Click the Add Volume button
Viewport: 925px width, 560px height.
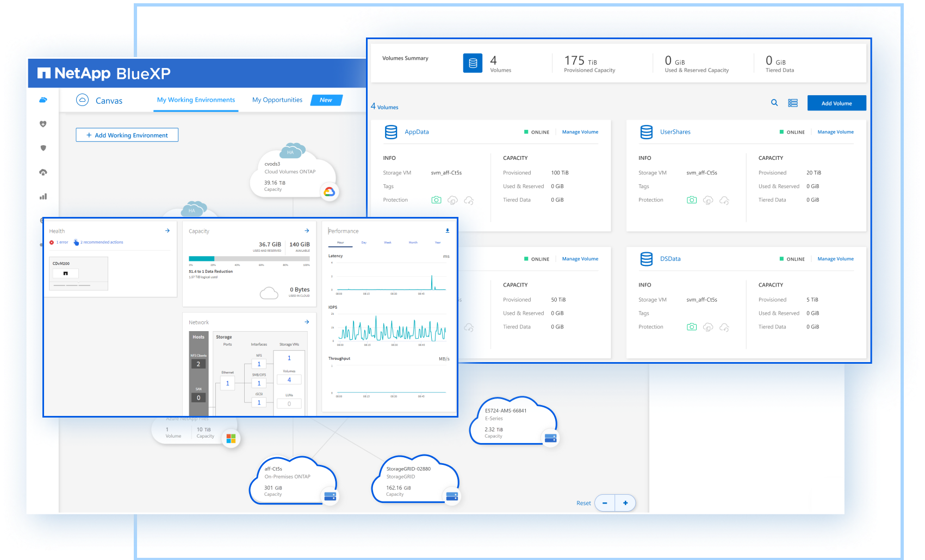coord(836,103)
